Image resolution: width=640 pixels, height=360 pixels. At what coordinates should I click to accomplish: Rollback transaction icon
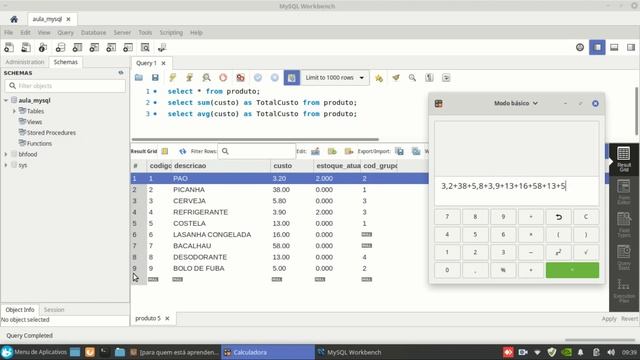click(274, 78)
